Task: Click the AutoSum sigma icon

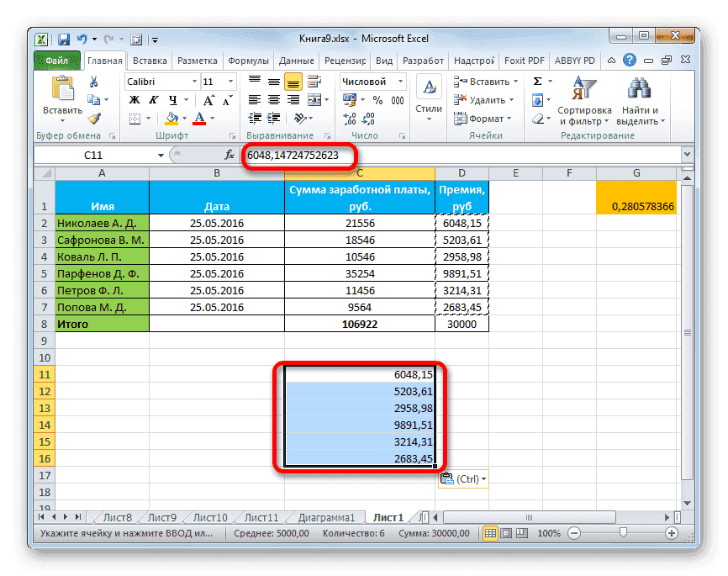Action: click(535, 81)
